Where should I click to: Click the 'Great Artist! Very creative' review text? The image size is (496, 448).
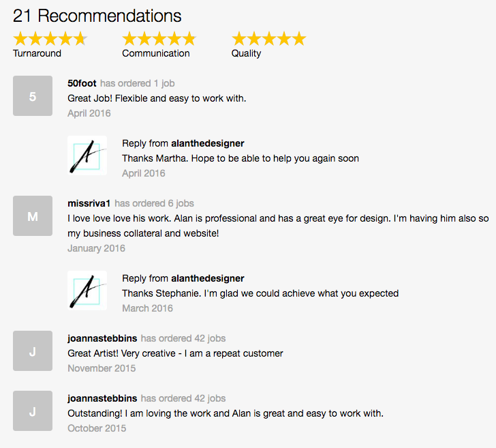point(175,353)
